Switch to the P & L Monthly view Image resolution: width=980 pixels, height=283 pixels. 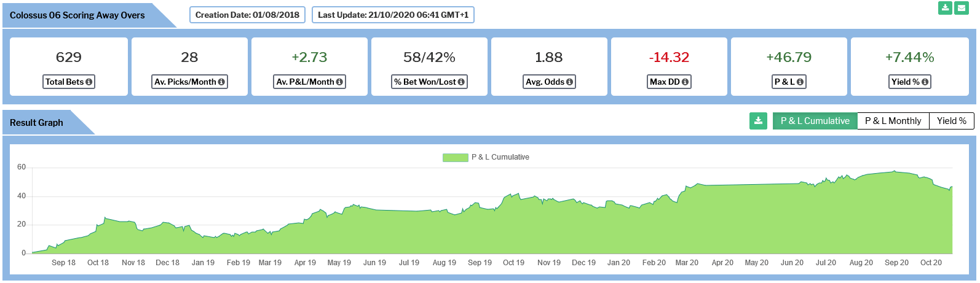click(893, 121)
